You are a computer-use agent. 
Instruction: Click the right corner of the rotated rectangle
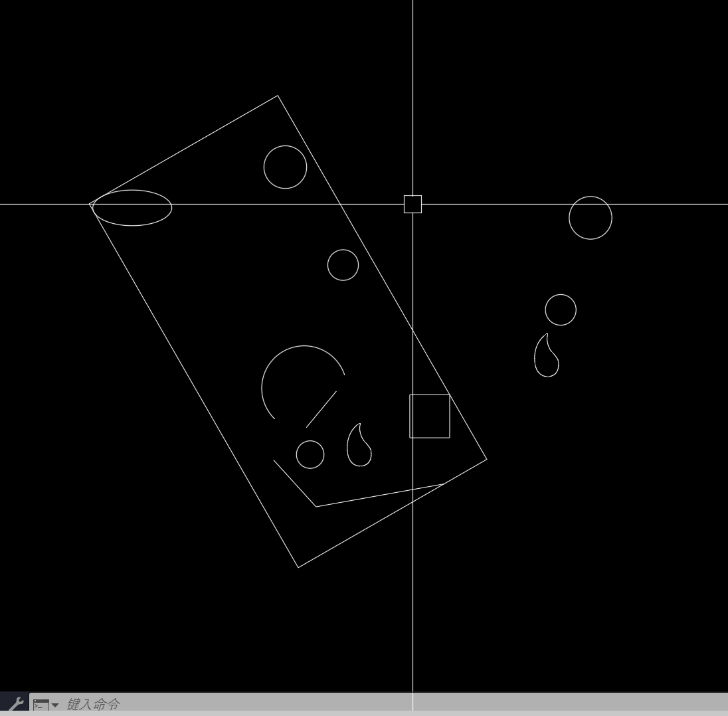[x=487, y=458]
